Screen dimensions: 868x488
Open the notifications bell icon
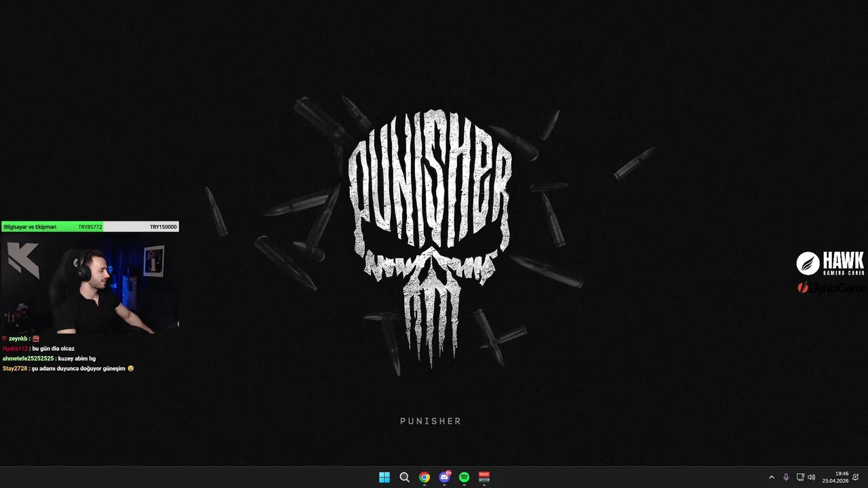[x=856, y=477]
